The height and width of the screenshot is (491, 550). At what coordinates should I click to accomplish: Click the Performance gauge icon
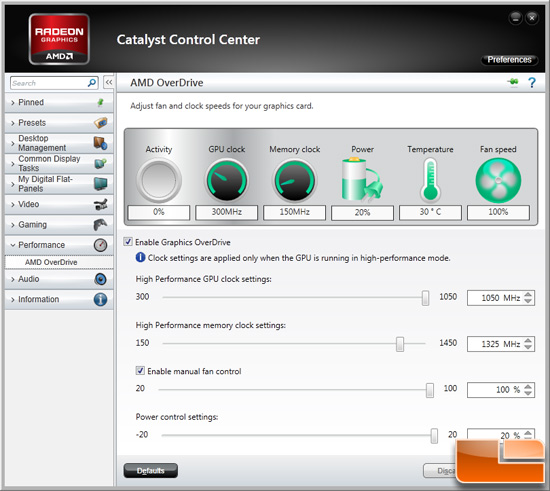click(x=100, y=245)
